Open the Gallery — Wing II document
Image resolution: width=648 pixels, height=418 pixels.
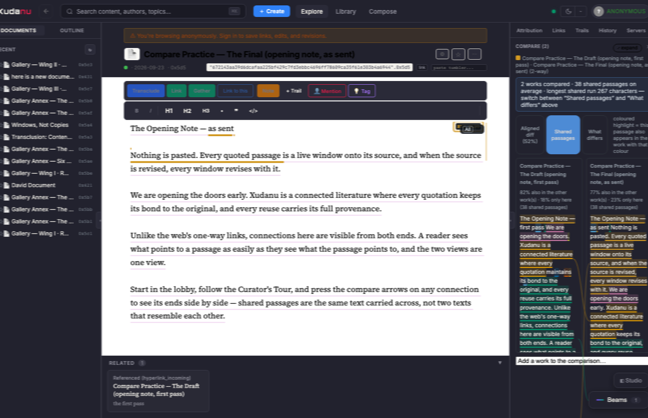(x=47, y=64)
